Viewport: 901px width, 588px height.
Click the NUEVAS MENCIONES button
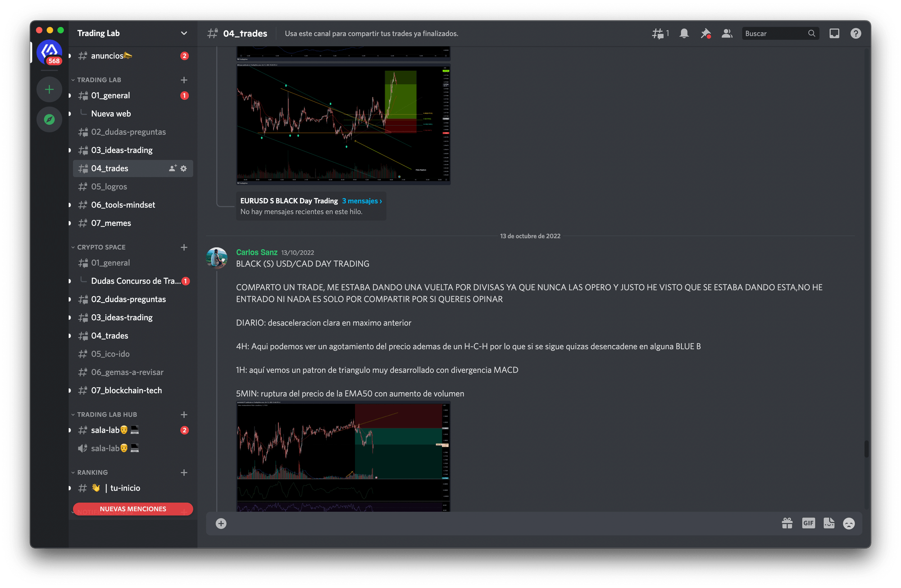pyautogui.click(x=132, y=509)
